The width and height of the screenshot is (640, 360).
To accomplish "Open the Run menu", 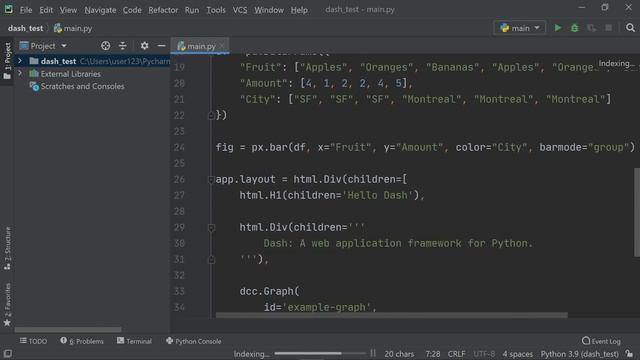I will pyautogui.click(x=191, y=9).
